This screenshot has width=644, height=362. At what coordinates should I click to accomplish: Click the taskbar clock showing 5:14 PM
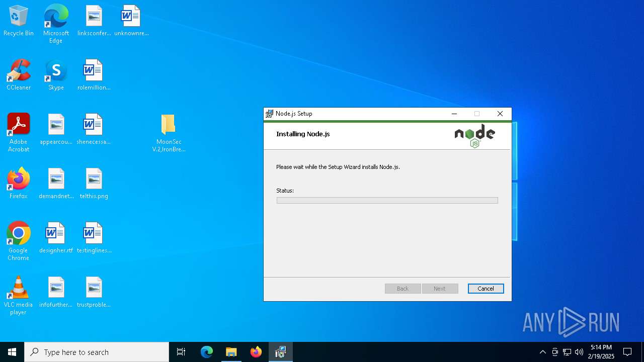click(601, 352)
